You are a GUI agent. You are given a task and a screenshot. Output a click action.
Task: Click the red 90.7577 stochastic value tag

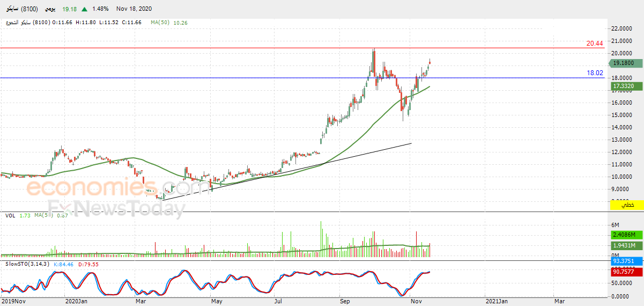625,272
